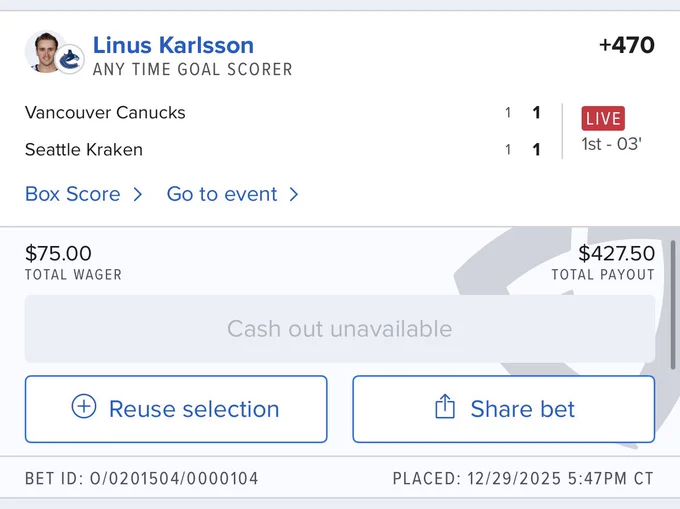Click the Vancouver Canucks team logo badge

[70, 59]
